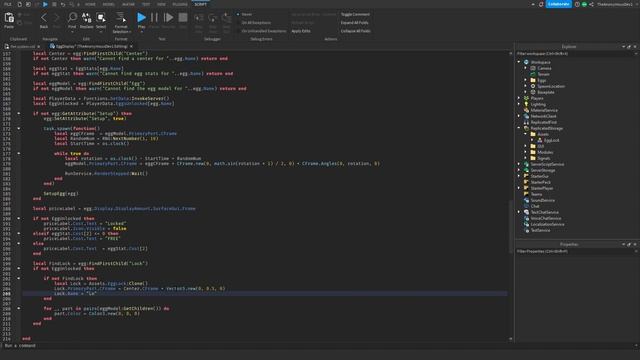Expand the Modules folder node
The height and width of the screenshot is (360, 640).
[x=526, y=152]
